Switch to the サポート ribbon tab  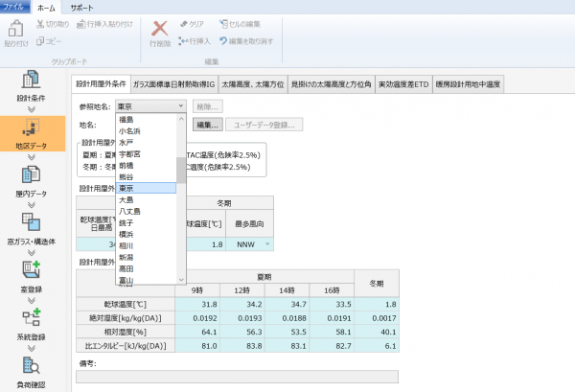[x=81, y=8]
